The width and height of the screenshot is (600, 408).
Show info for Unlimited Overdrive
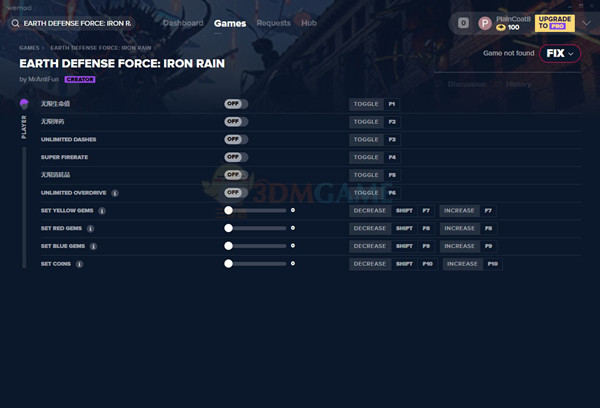[115, 193]
